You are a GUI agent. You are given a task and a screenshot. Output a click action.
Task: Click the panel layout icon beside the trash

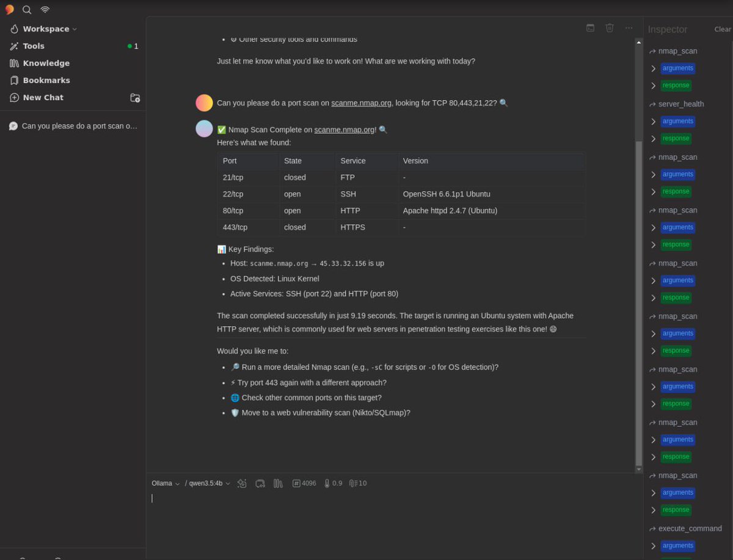click(590, 27)
